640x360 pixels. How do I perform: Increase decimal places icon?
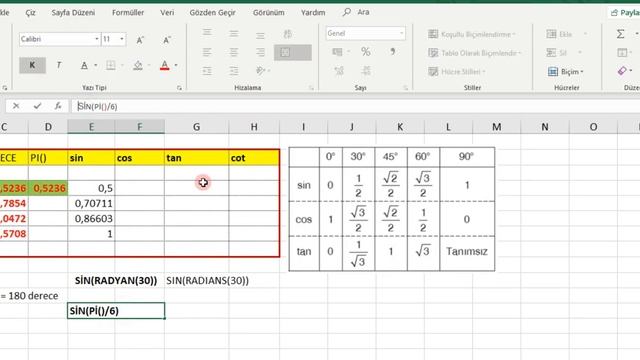click(339, 71)
